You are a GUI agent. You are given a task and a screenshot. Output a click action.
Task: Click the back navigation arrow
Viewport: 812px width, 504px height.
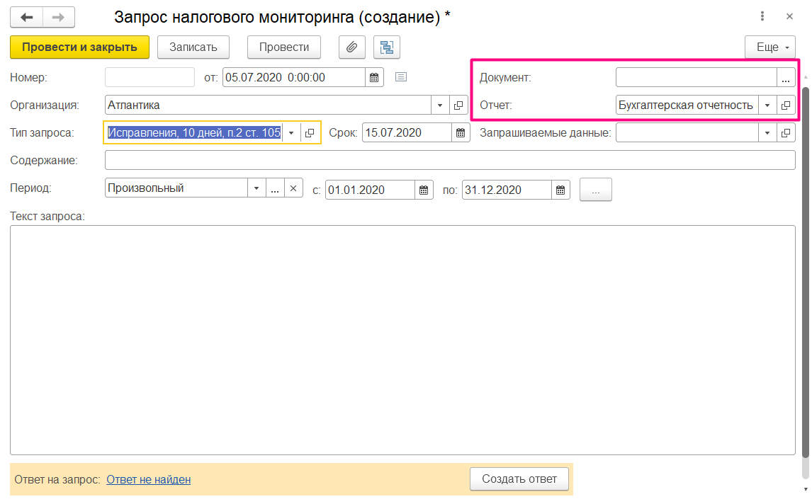(x=26, y=17)
